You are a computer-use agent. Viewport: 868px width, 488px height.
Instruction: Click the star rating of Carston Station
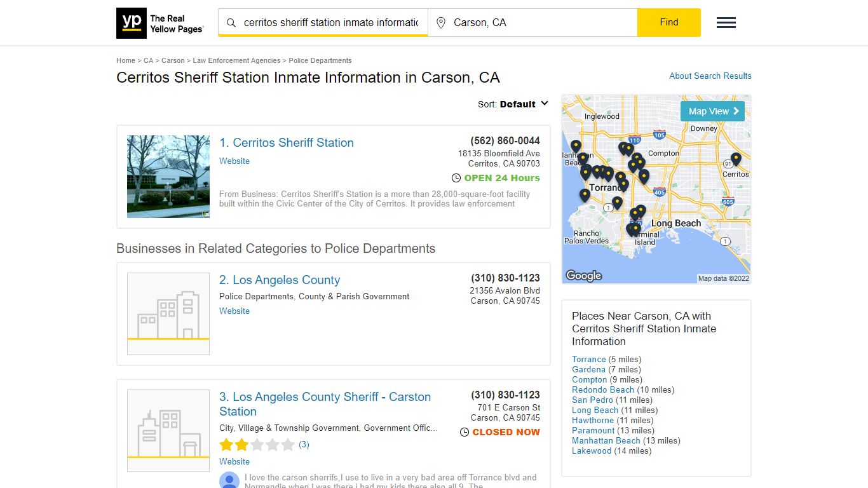(x=257, y=445)
